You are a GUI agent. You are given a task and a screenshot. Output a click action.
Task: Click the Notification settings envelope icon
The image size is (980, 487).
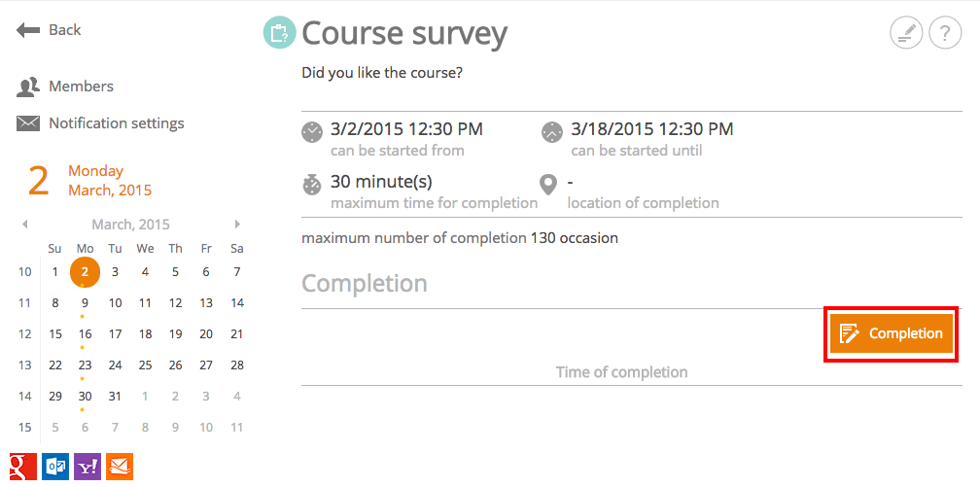click(x=28, y=123)
